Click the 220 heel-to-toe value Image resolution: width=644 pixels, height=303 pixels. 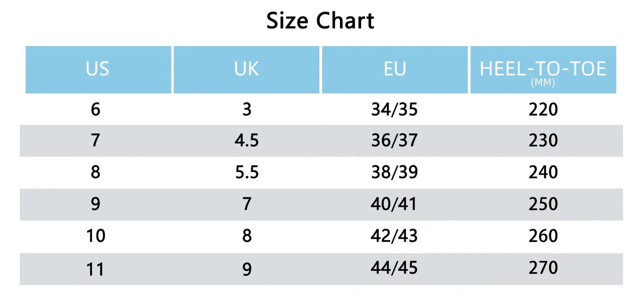point(543,109)
